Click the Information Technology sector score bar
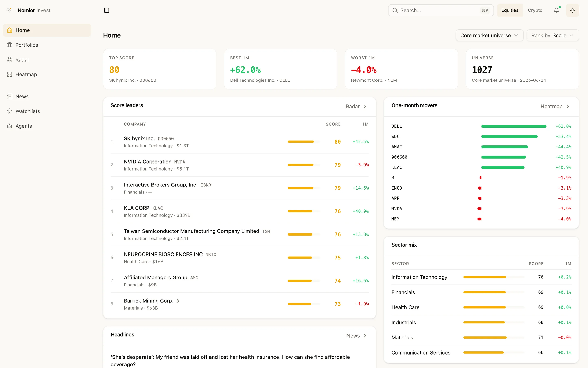Image resolution: width=588 pixels, height=368 pixels. [494, 277]
